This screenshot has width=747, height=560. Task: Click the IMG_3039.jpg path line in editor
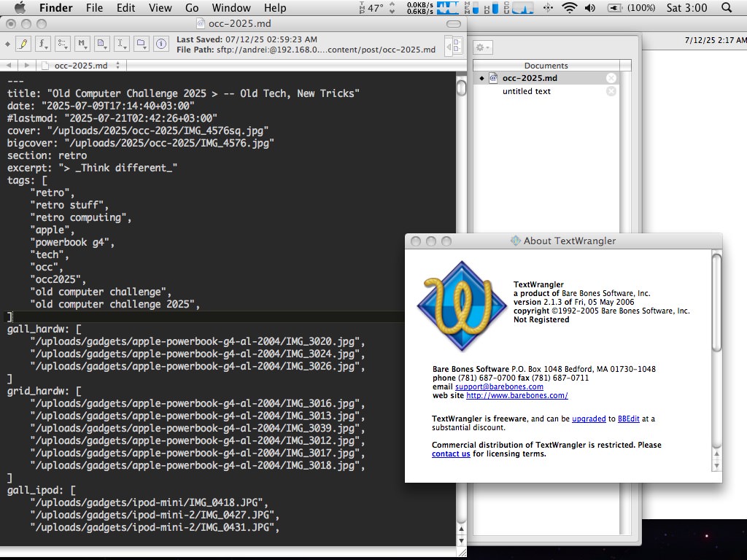(198, 428)
